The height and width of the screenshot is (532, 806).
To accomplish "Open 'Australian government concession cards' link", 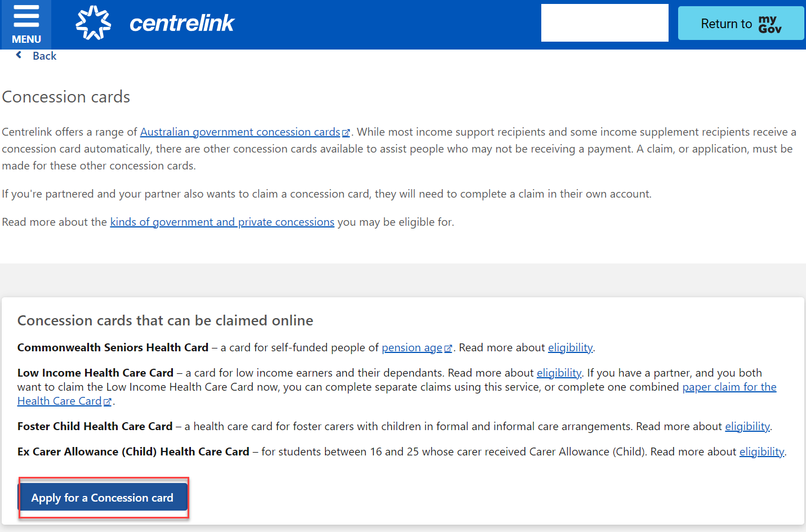I will point(240,132).
